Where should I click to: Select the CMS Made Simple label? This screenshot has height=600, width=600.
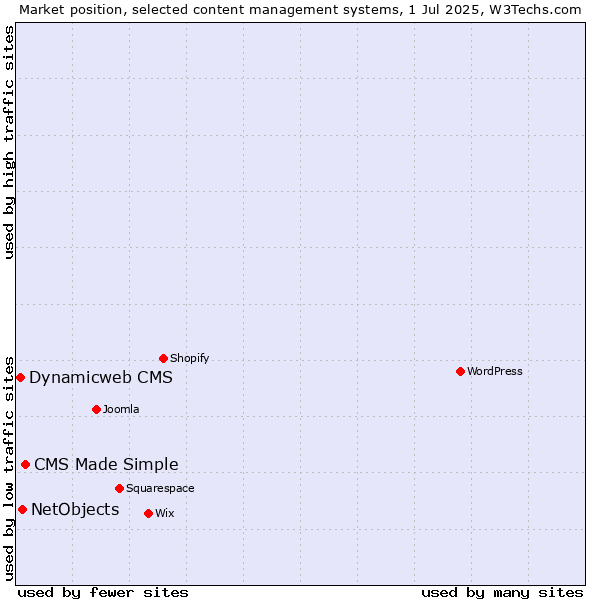106,464
